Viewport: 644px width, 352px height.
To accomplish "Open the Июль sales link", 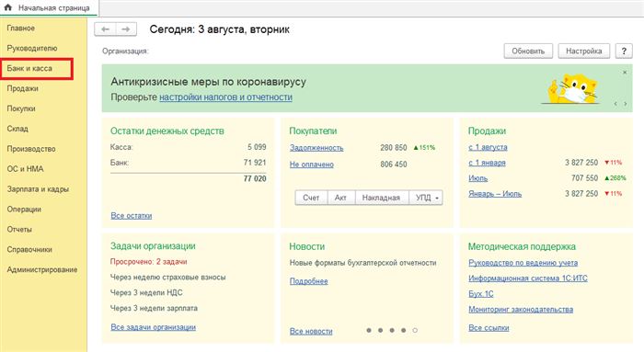I will pos(478,178).
